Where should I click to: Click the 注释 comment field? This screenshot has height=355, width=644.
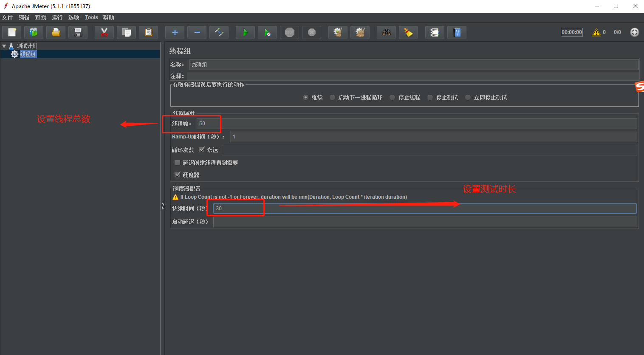point(412,76)
